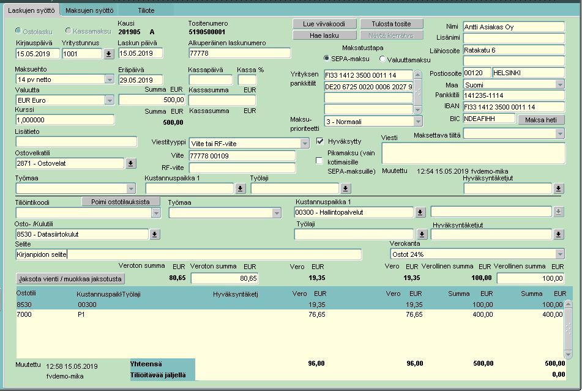Select the 8530 row in the posting table

(289, 305)
